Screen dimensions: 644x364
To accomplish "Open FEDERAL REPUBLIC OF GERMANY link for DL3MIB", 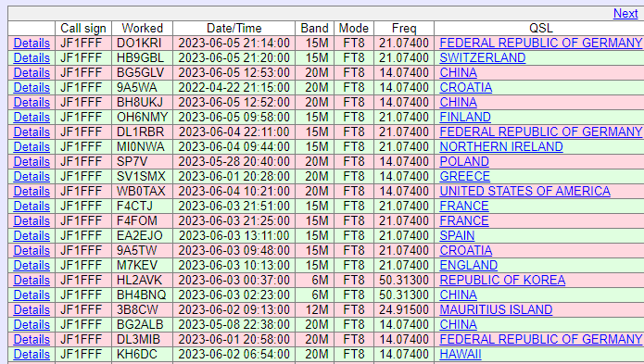I will point(541,339).
